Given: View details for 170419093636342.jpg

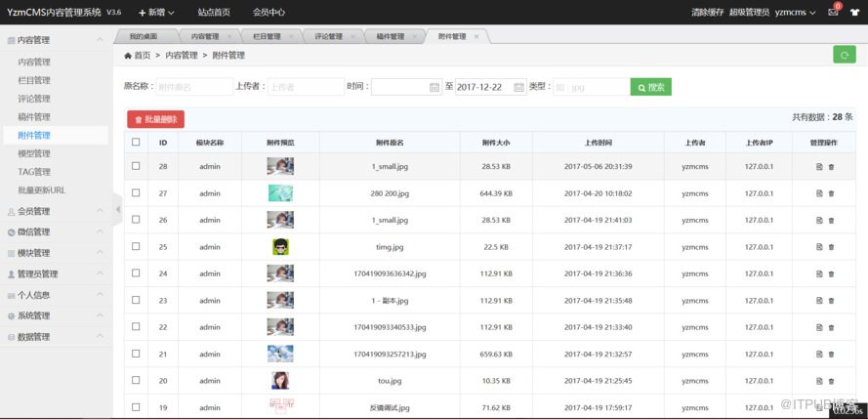Looking at the screenshot, I should tap(819, 273).
